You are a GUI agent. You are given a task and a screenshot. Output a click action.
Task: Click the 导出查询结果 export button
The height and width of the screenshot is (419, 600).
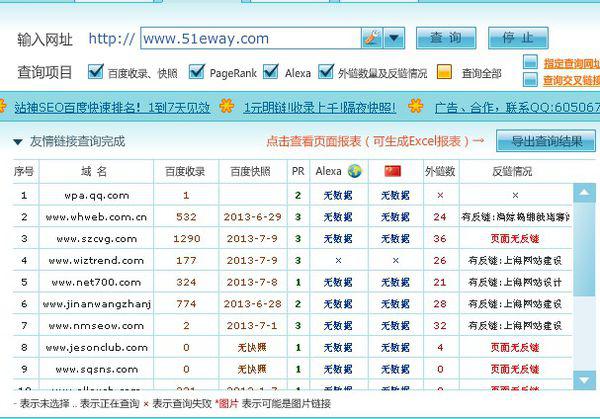click(546, 141)
